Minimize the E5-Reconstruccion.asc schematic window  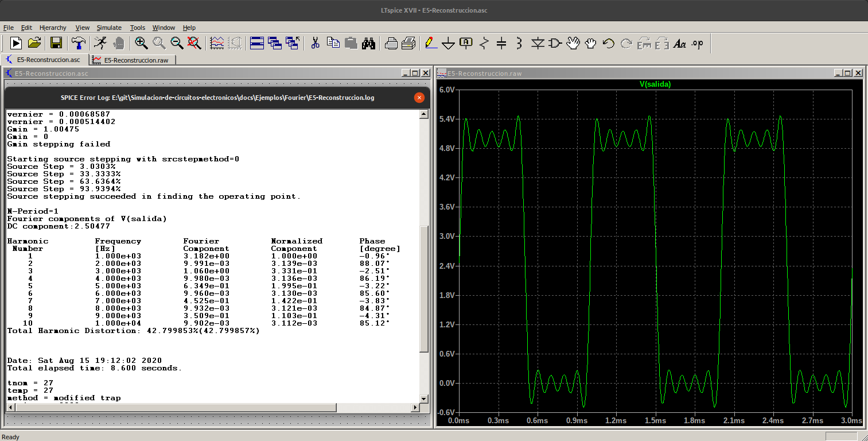coord(405,73)
